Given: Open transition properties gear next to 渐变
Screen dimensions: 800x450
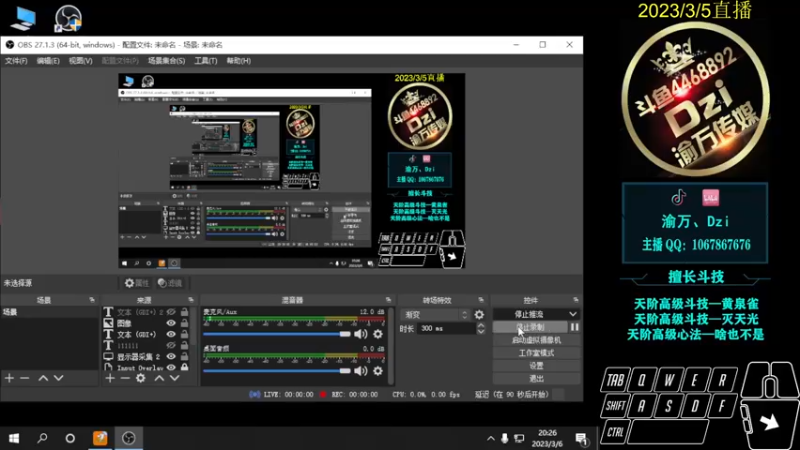Looking at the screenshot, I should click(x=479, y=315).
